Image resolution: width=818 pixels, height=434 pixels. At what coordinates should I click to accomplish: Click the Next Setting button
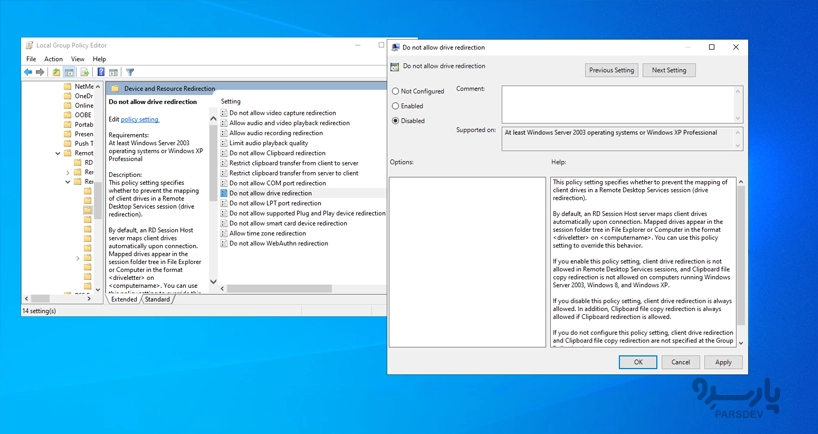(x=669, y=70)
